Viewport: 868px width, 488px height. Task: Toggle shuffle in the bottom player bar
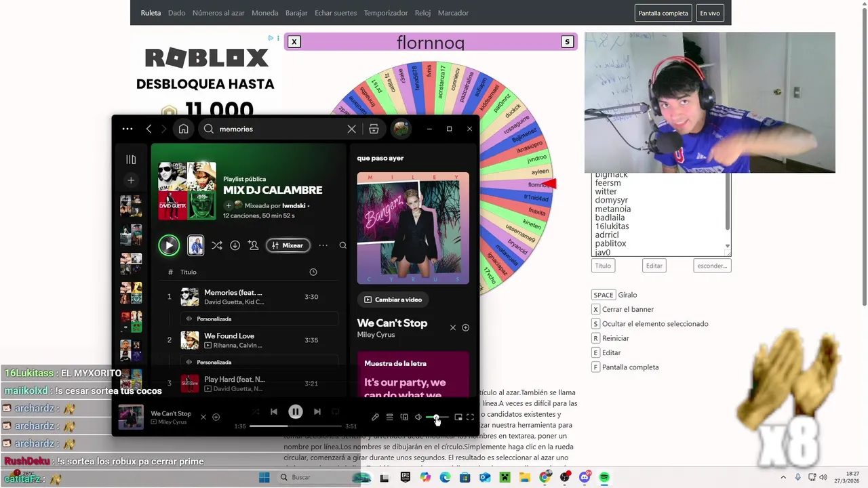click(x=256, y=411)
